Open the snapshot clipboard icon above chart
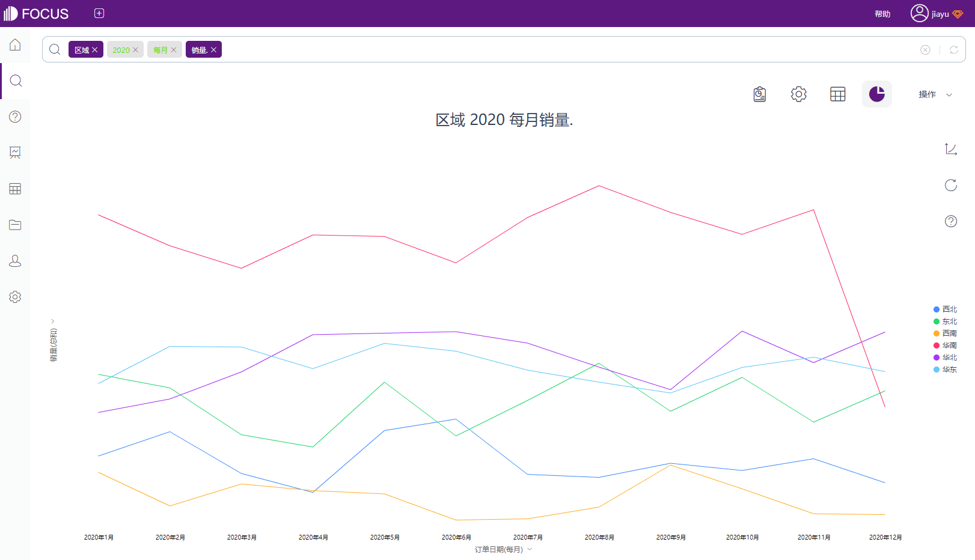The width and height of the screenshot is (975, 560). [760, 94]
